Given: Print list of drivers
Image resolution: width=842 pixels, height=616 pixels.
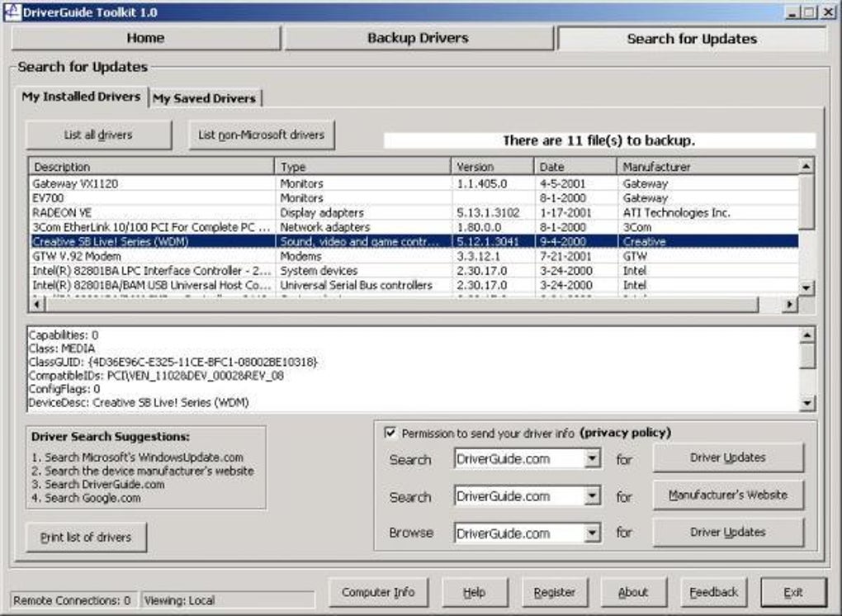Looking at the screenshot, I should [86, 537].
